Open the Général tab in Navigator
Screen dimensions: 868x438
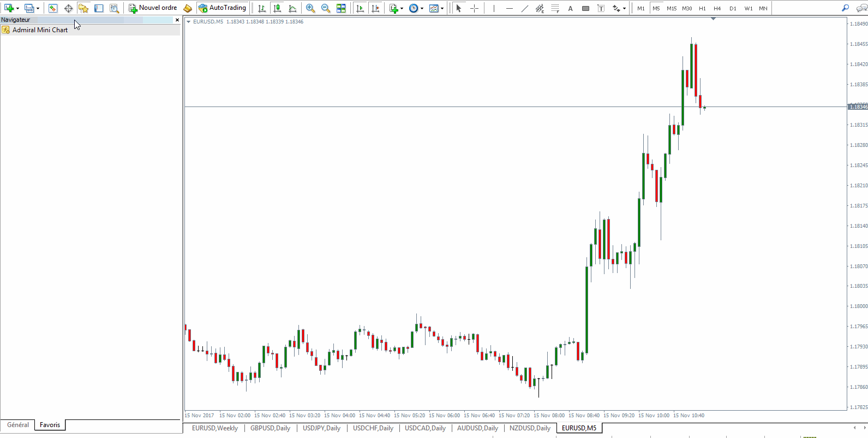point(18,425)
